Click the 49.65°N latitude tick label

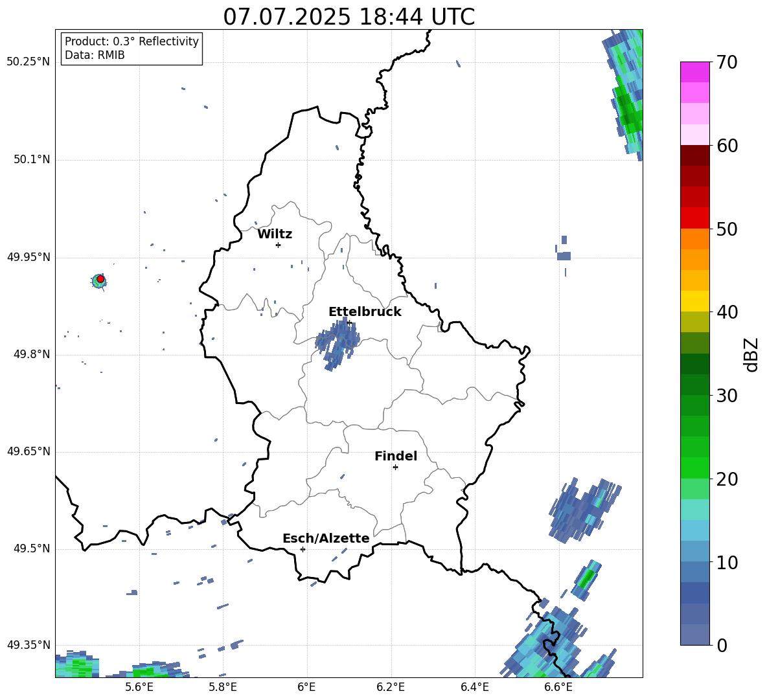29,451
